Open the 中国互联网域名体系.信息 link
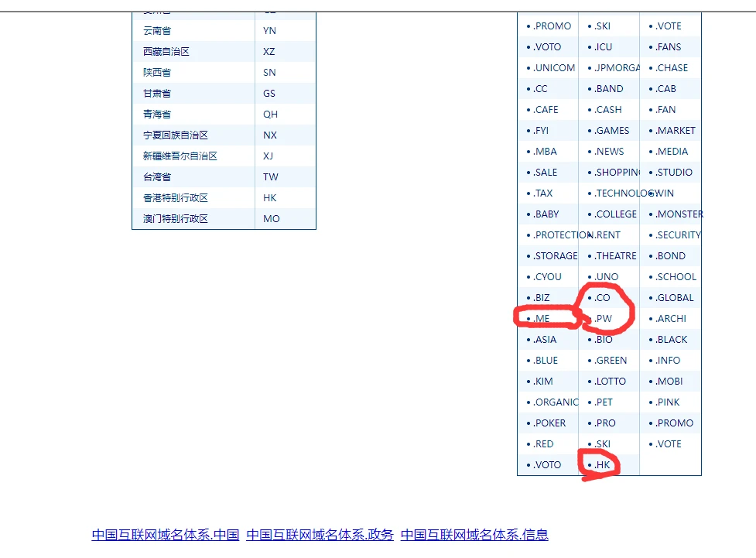This screenshot has height=558, width=756. [x=474, y=535]
